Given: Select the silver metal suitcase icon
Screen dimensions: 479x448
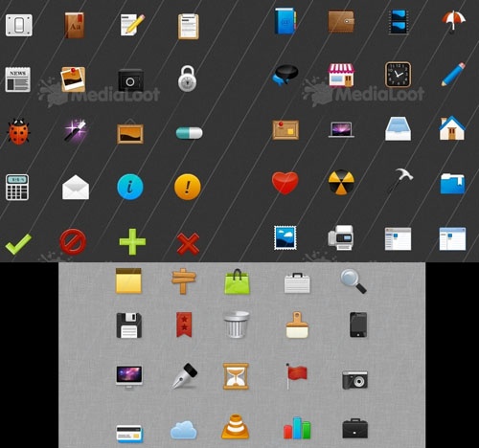Looking at the screenshot, I should [297, 283].
